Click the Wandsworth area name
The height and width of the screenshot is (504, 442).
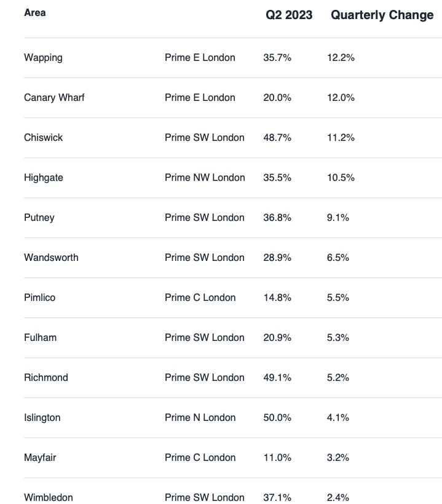[x=51, y=258]
